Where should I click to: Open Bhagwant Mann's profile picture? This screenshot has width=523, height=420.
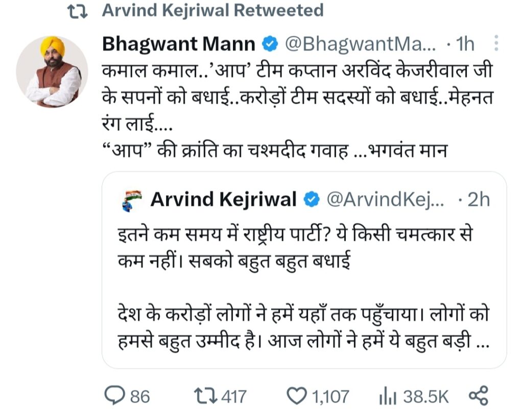tap(52, 72)
